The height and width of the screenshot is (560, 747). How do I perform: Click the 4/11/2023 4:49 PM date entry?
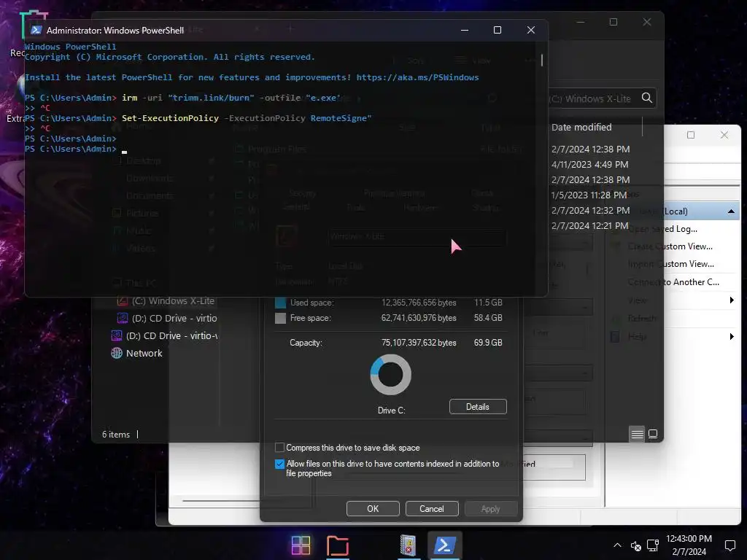tap(589, 164)
